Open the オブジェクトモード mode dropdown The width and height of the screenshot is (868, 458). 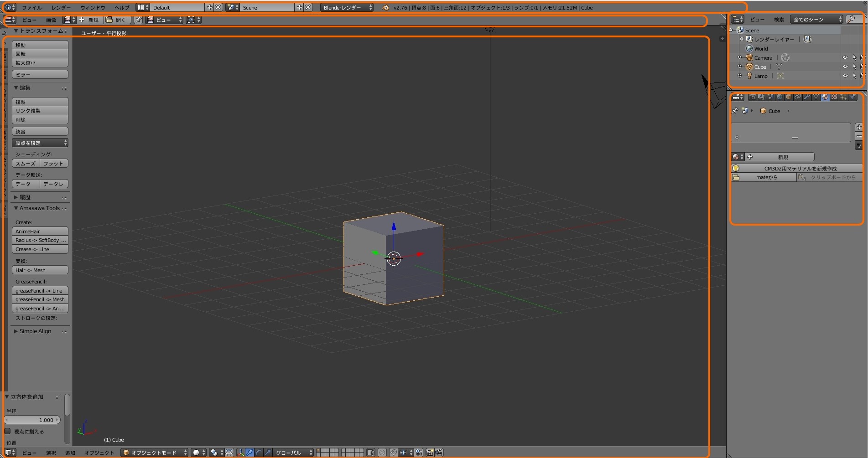coord(155,453)
